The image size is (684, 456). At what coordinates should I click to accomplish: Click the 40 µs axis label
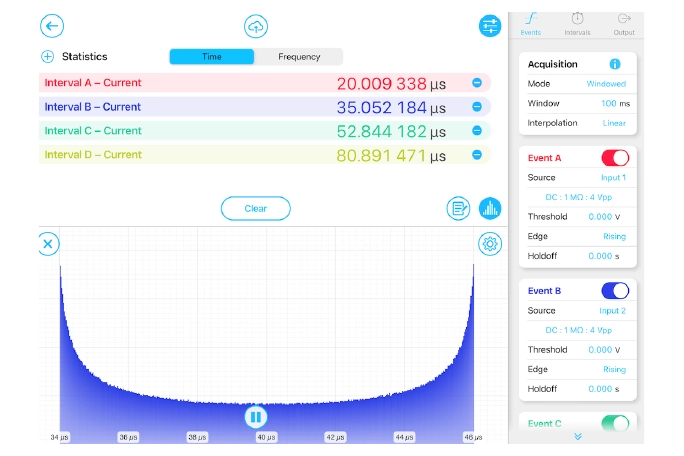click(266, 437)
